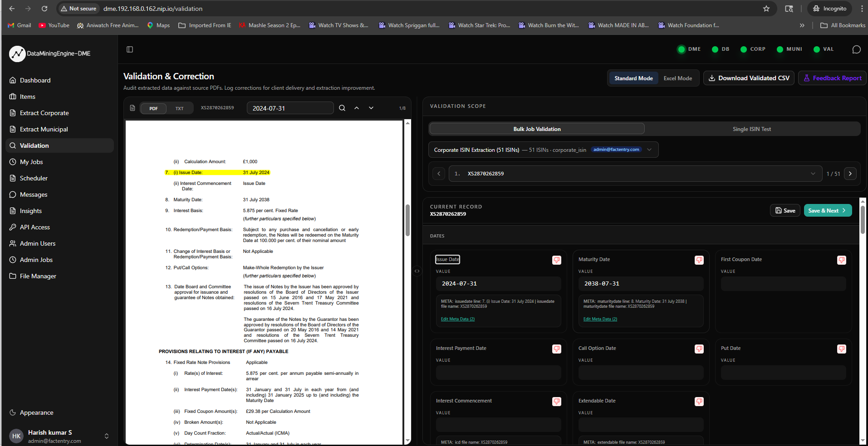Open Extract Corporate page

tap(59, 113)
